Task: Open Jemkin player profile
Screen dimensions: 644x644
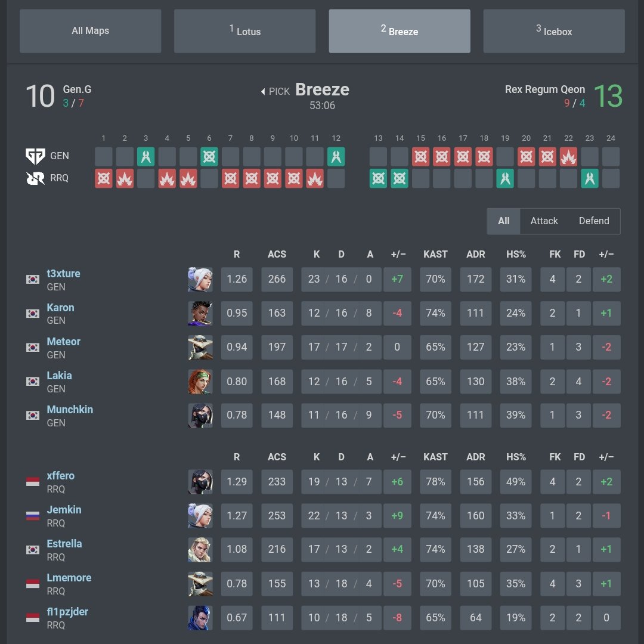Action: pos(64,510)
